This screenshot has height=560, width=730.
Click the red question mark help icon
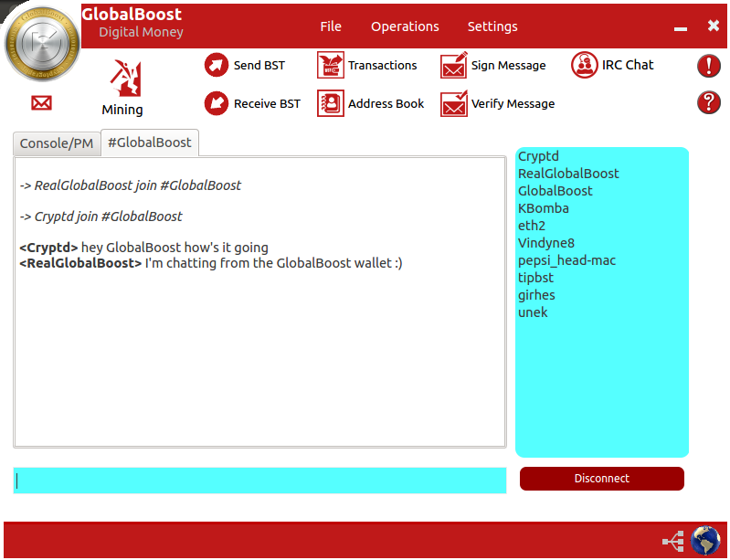(709, 102)
